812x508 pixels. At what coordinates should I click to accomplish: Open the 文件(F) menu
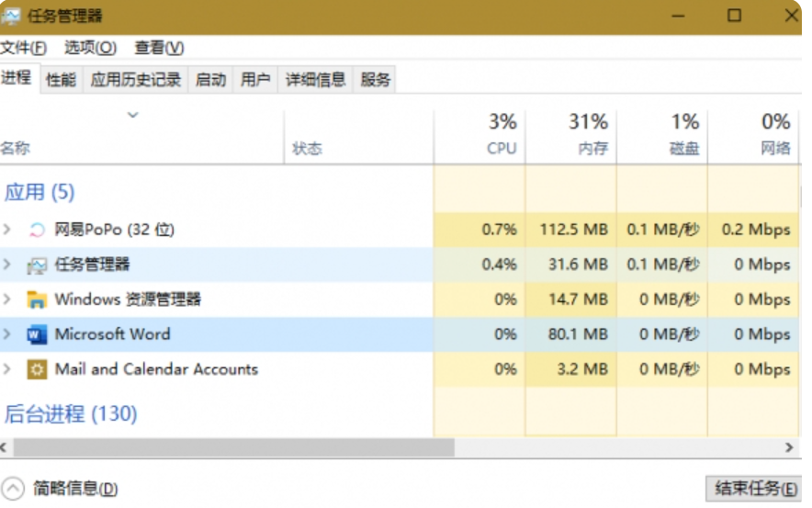[x=24, y=48]
